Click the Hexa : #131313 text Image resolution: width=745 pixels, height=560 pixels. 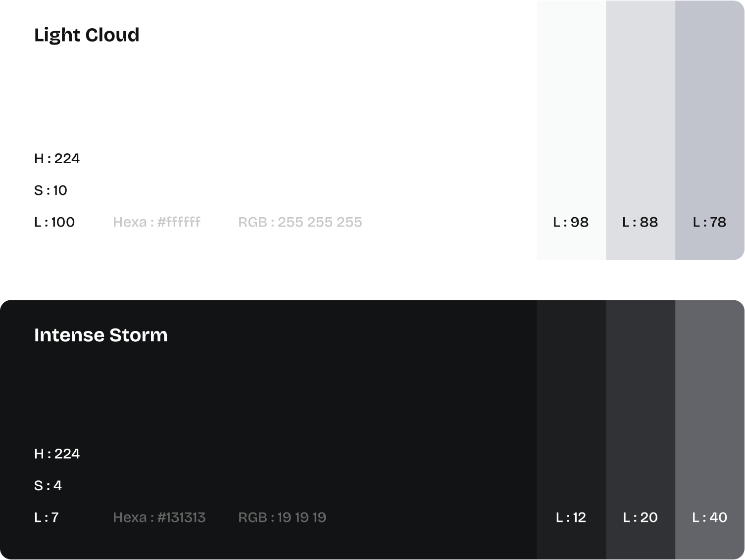tap(159, 517)
